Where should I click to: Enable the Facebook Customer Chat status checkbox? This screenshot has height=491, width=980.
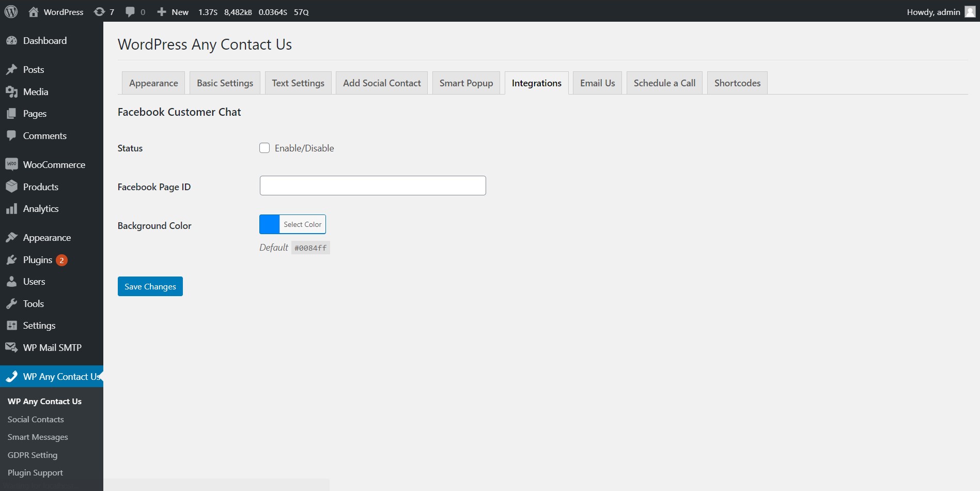pos(265,148)
